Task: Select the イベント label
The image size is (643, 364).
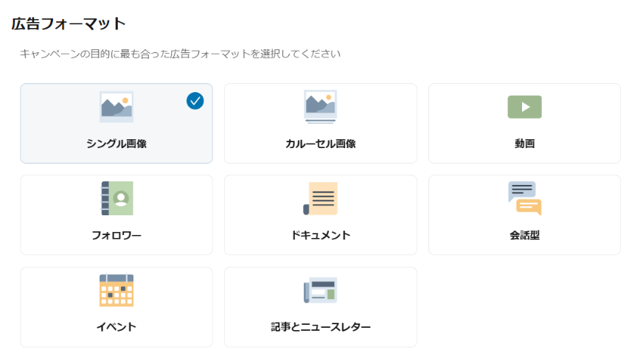Action: tap(117, 327)
